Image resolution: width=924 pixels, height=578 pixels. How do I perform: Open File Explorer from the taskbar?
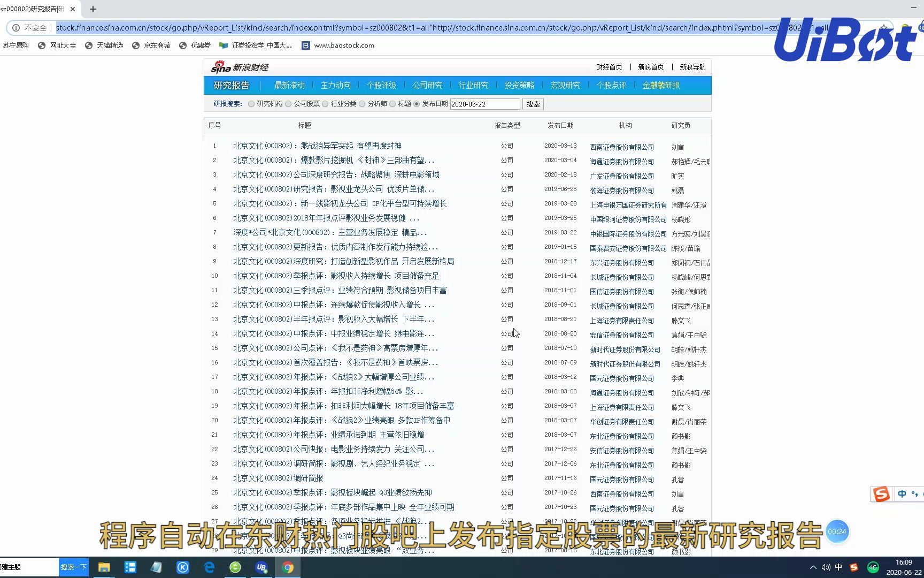click(x=104, y=567)
